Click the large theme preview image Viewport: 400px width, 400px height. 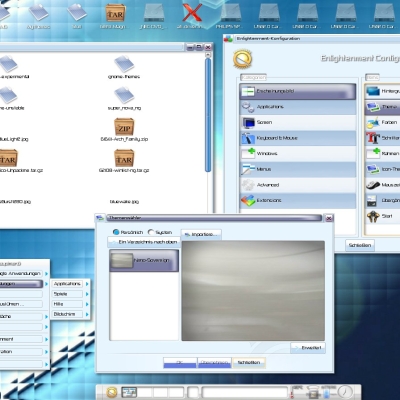pos(253,291)
